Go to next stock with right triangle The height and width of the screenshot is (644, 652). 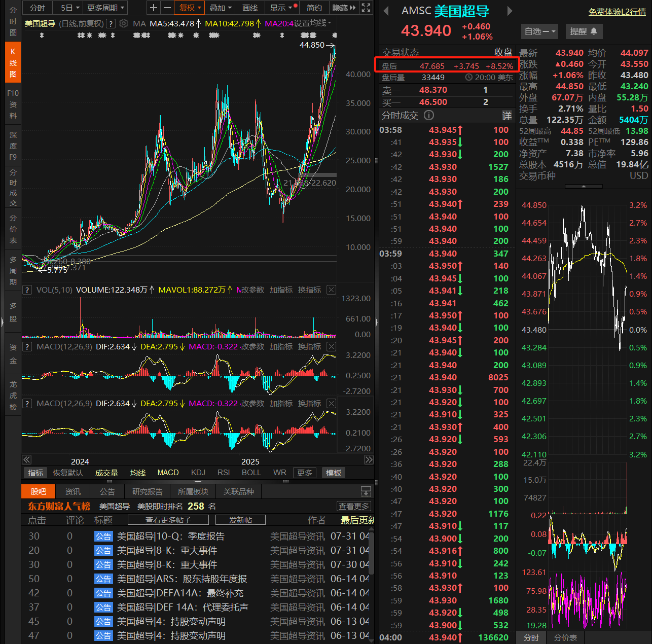tap(510, 11)
